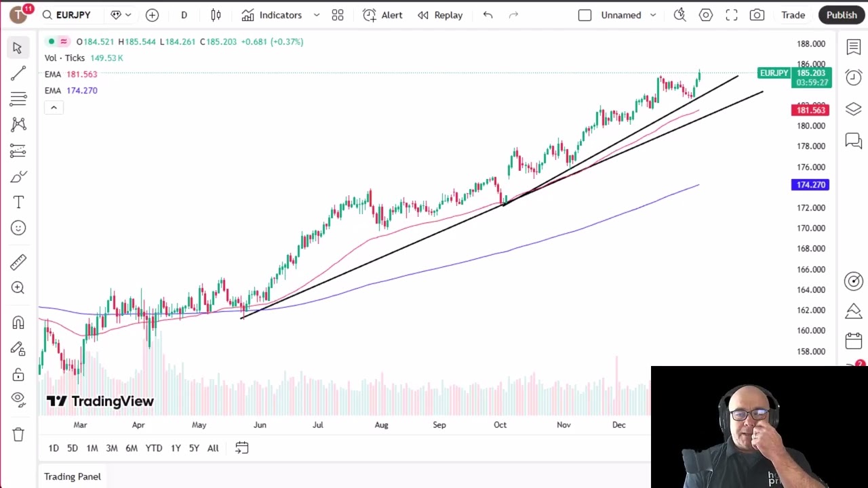Screen dimensions: 868x488
Task: Open the candlestick chart style menu
Action: 216,15
